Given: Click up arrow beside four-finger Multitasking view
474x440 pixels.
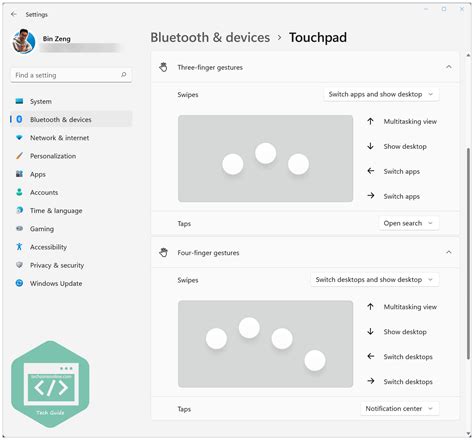Looking at the screenshot, I should (x=370, y=306).
